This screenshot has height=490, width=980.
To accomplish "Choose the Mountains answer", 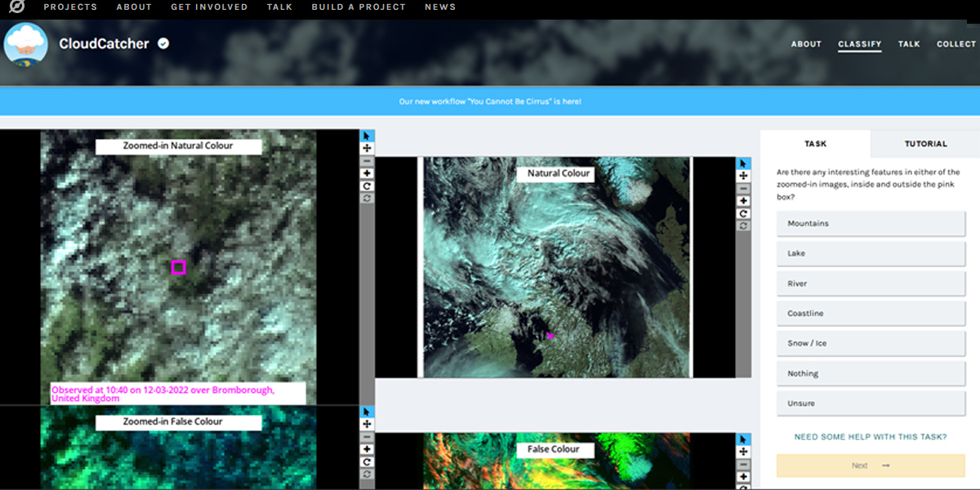I will point(871,224).
